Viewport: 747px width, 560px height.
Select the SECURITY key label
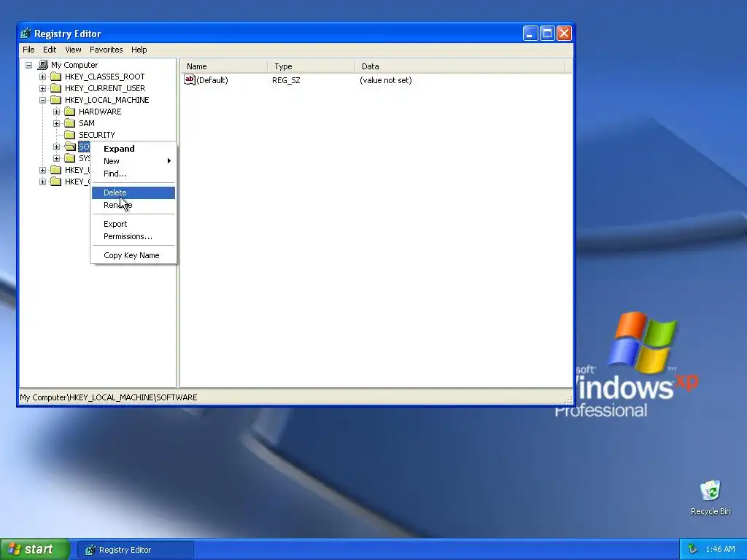(97, 135)
